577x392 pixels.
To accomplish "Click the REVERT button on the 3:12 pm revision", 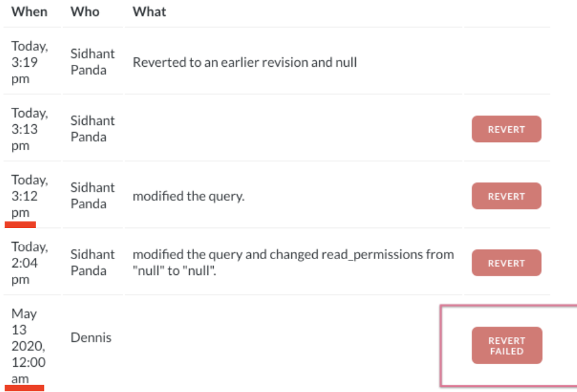I will (x=506, y=196).
